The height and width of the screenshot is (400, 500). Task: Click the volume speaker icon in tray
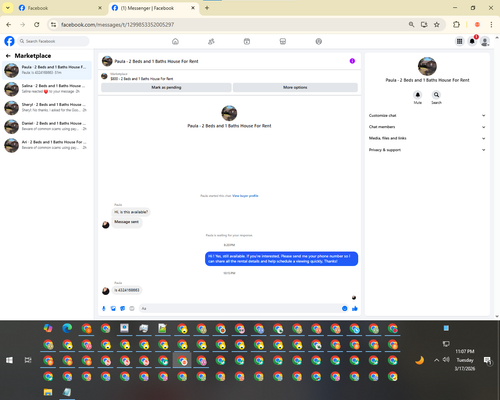(446, 360)
